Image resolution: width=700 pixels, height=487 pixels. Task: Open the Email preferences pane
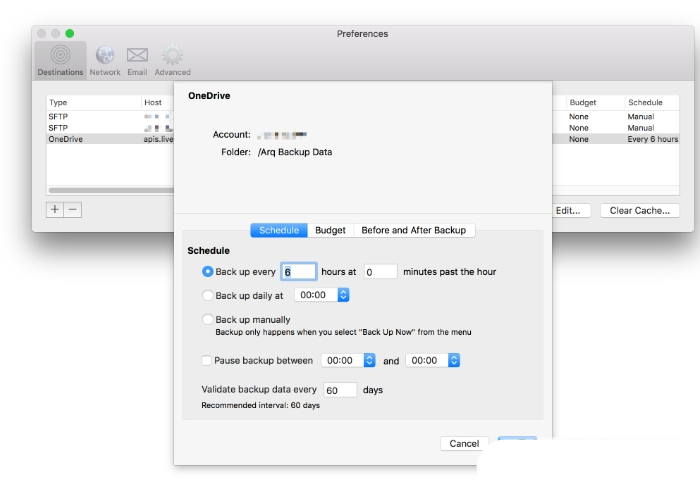click(137, 59)
